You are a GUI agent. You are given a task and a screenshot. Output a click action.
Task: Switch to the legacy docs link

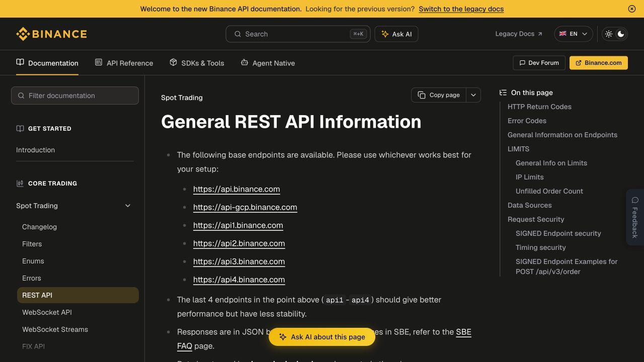461,9
